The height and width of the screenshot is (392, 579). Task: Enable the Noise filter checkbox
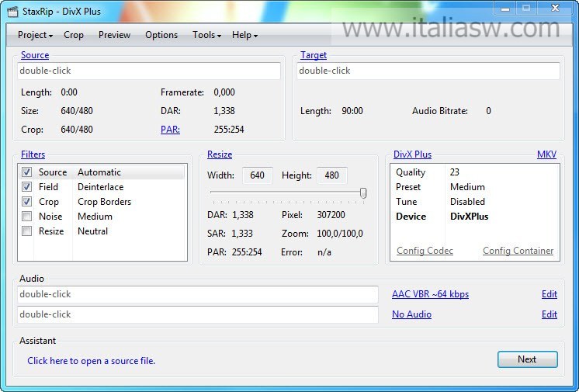[26, 216]
